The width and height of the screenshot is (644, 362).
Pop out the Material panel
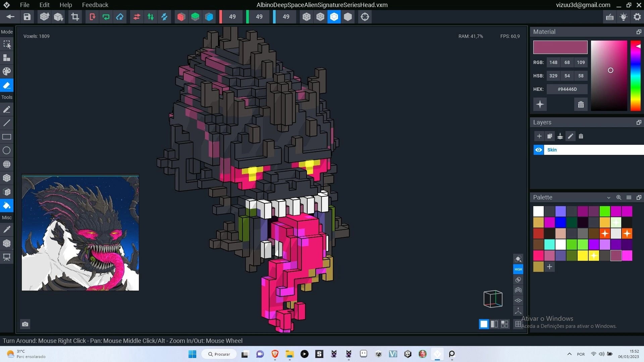[639, 32]
